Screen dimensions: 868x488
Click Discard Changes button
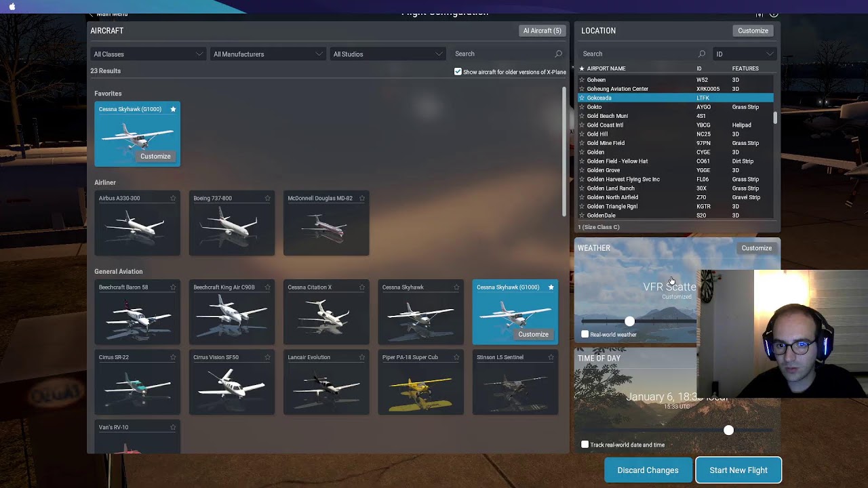pos(648,470)
